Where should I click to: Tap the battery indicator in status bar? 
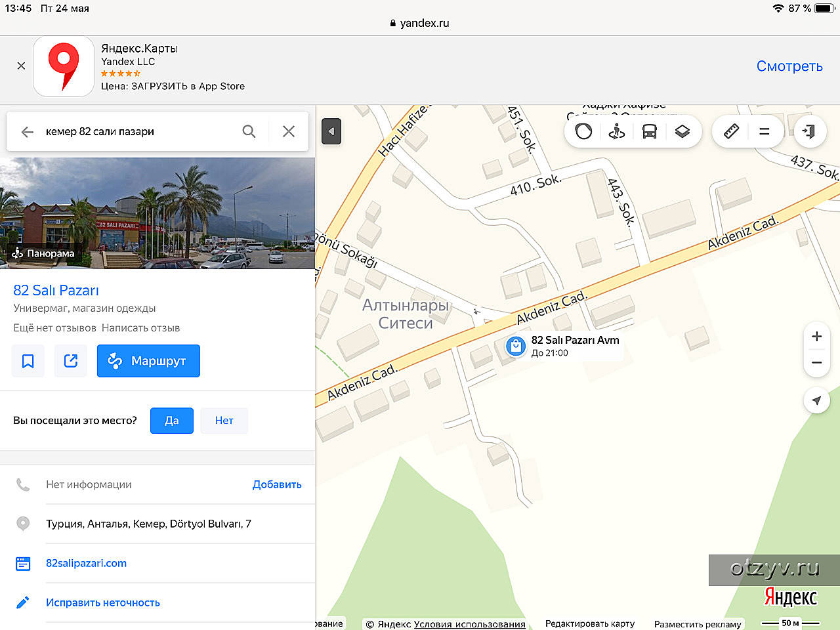coord(824,9)
